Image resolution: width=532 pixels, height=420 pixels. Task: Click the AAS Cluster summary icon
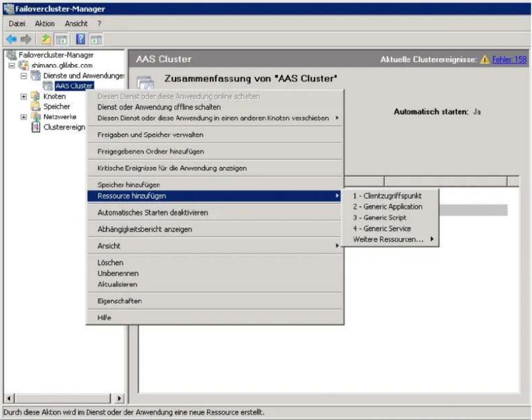click(146, 83)
